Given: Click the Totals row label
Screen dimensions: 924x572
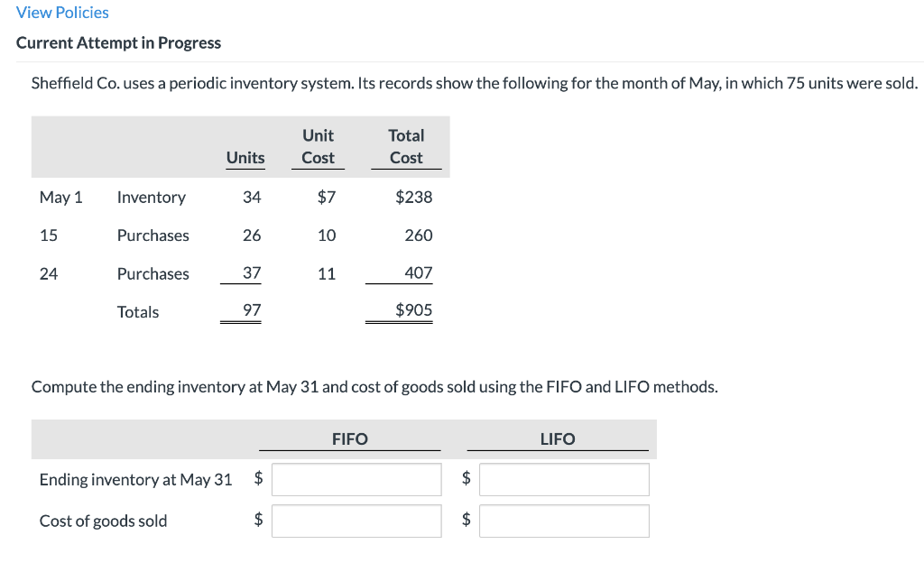Looking at the screenshot, I should [x=138, y=311].
